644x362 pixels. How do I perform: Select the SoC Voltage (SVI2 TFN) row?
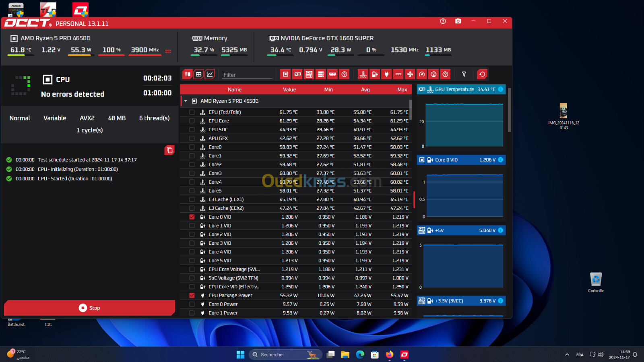296,278
